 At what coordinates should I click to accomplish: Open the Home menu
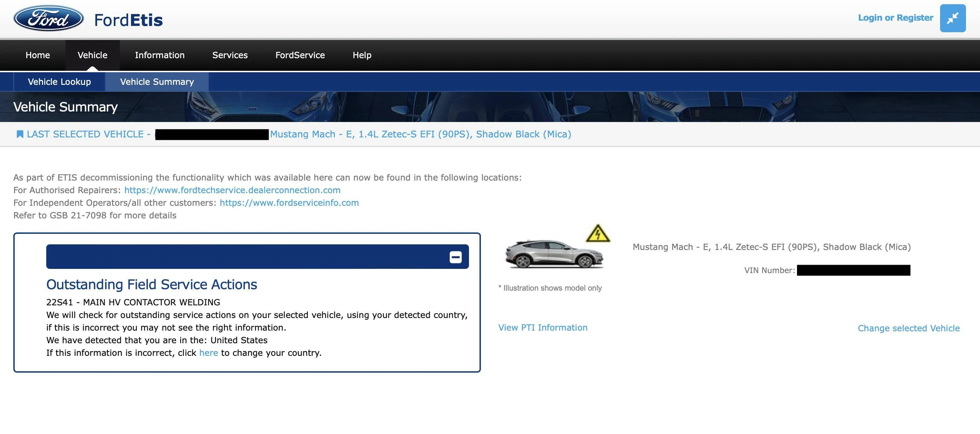click(x=38, y=55)
